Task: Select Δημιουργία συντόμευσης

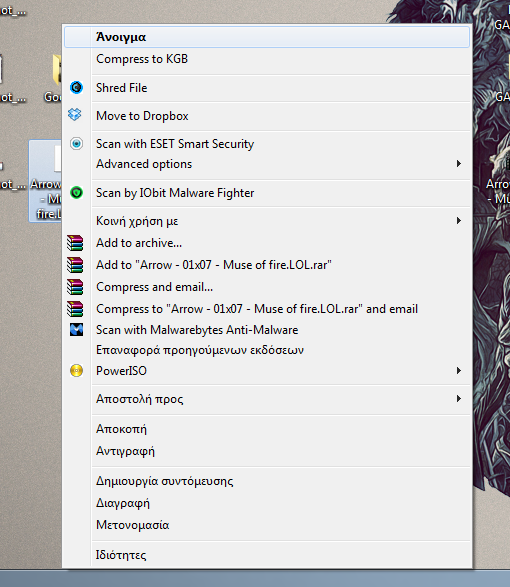Action: click(267, 481)
